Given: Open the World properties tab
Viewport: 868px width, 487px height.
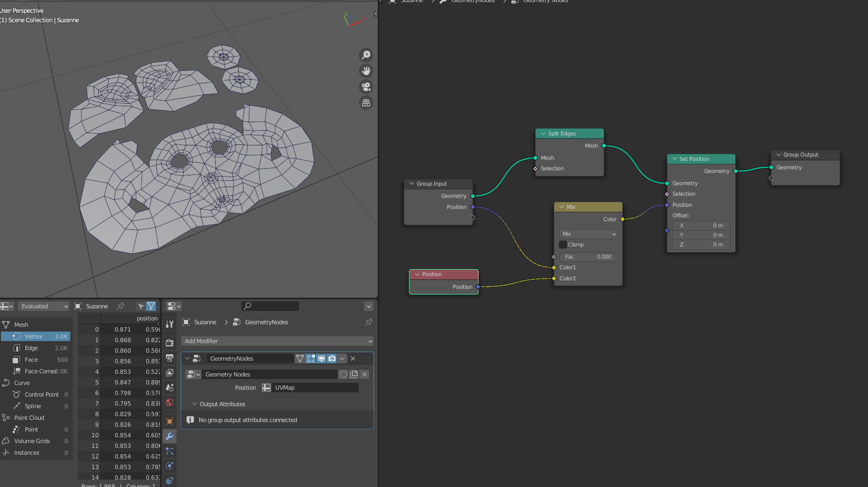Looking at the screenshot, I should 170,402.
